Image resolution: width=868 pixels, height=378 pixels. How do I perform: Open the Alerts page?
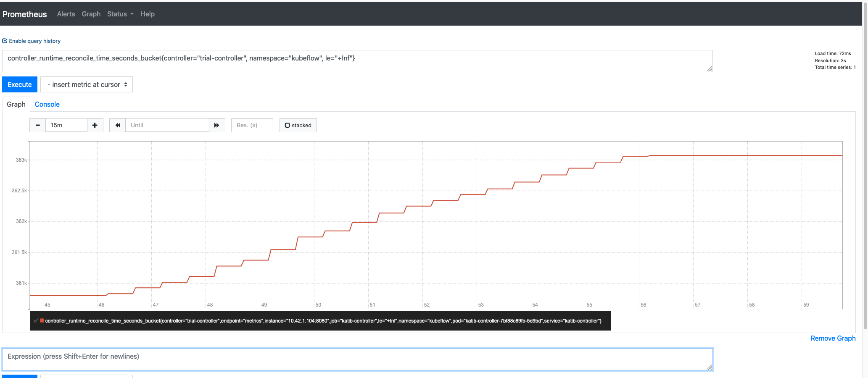tap(66, 14)
